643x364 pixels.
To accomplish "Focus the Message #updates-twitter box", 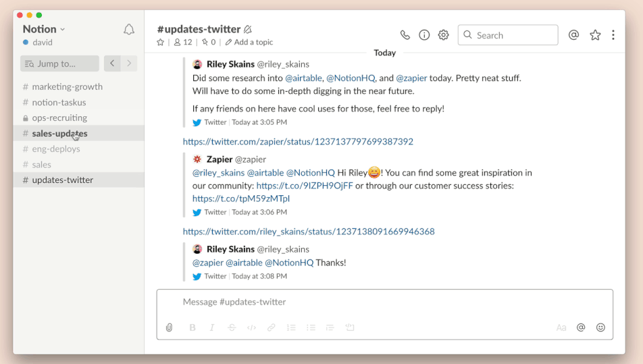I will [385, 302].
